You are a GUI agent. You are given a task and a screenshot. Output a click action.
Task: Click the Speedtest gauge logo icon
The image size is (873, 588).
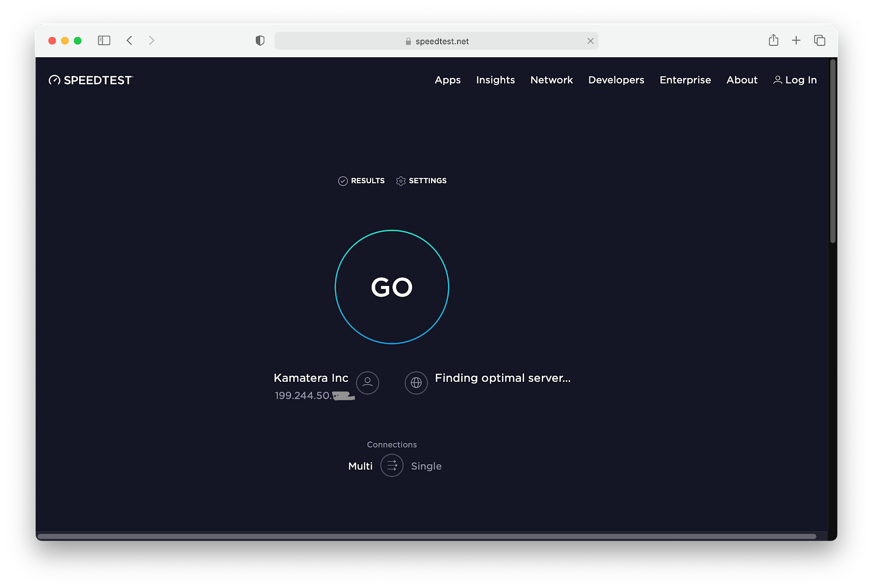click(55, 80)
